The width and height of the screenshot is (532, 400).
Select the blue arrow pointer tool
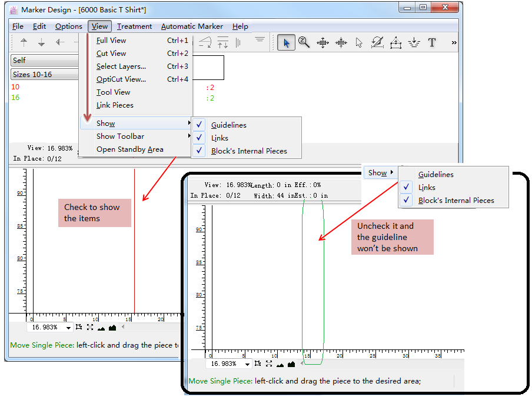click(x=287, y=42)
